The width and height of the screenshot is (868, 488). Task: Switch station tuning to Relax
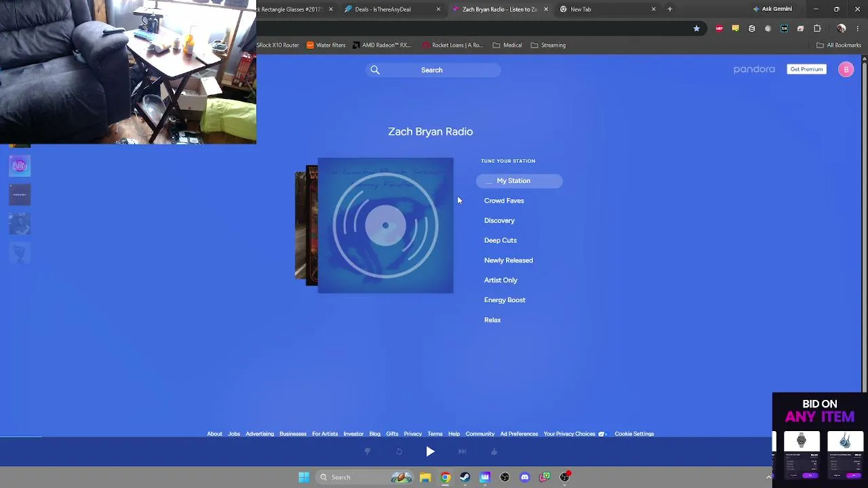pos(492,320)
